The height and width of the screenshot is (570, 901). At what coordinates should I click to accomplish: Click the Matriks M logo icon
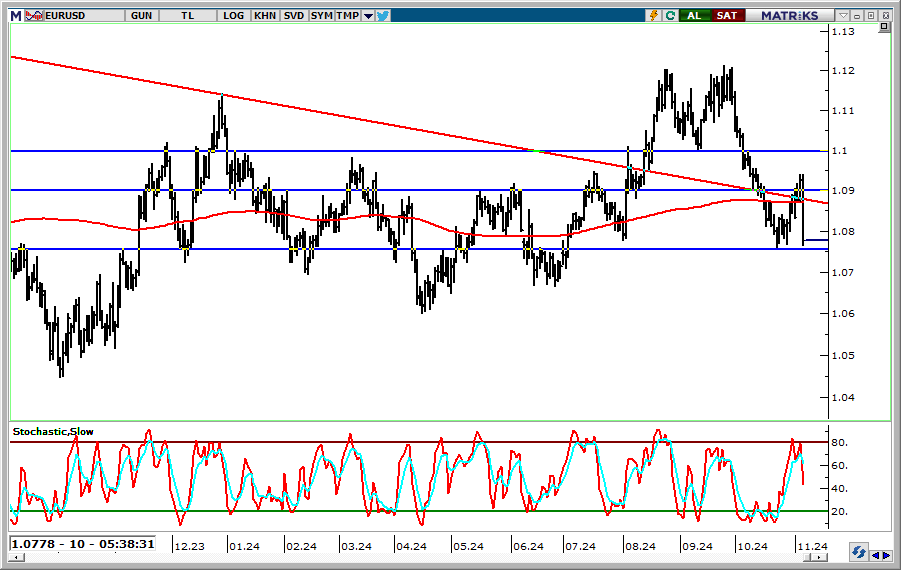(x=16, y=16)
